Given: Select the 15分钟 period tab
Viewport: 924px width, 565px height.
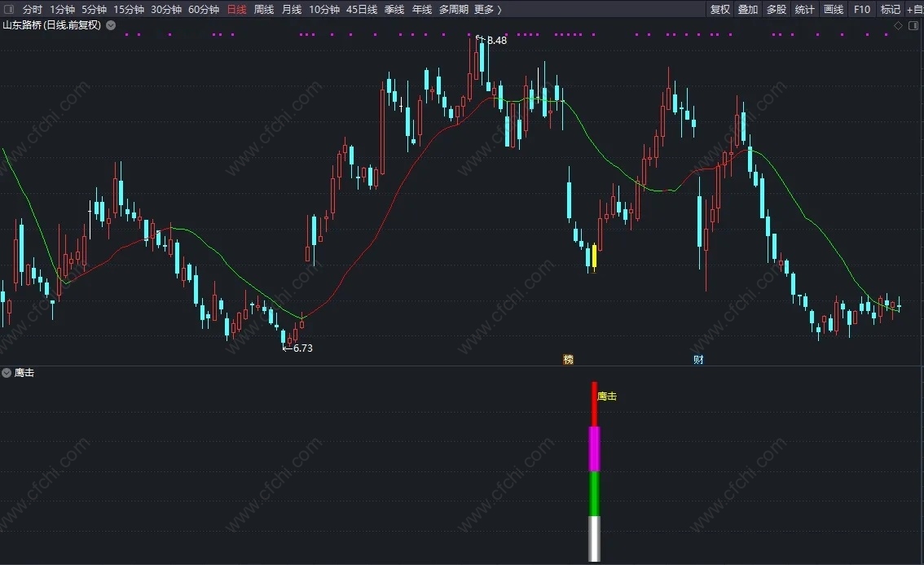Looking at the screenshot, I should 129,10.
